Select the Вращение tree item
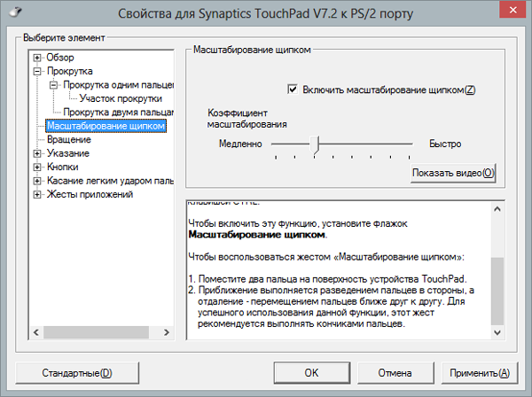Image resolution: width=532 pixels, height=397 pixels. (x=69, y=140)
